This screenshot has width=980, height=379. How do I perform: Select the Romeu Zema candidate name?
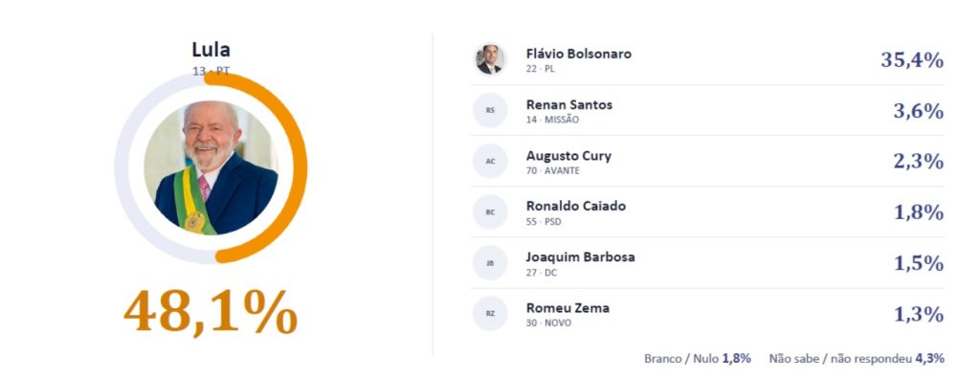pos(568,308)
